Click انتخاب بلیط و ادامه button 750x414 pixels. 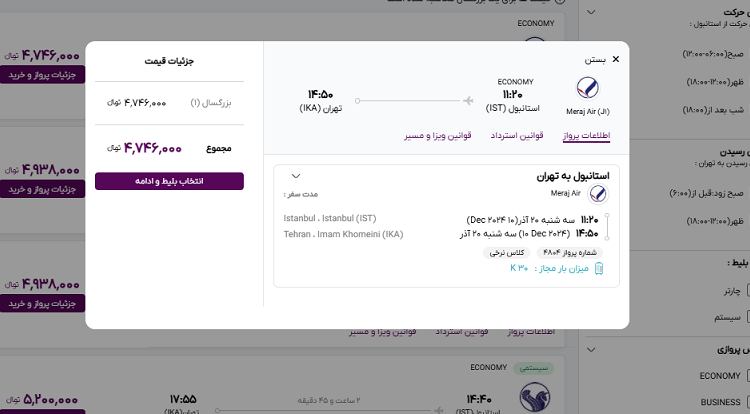(x=169, y=181)
